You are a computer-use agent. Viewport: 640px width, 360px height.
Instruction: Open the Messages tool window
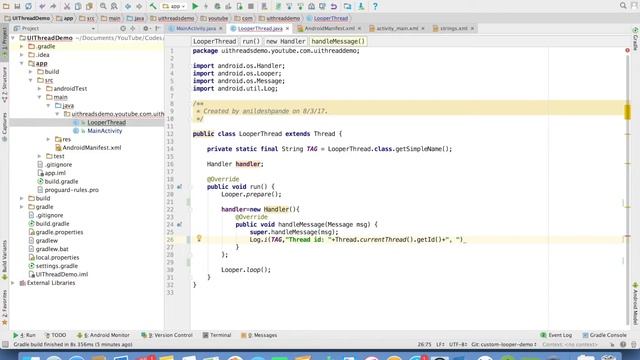(x=259, y=335)
